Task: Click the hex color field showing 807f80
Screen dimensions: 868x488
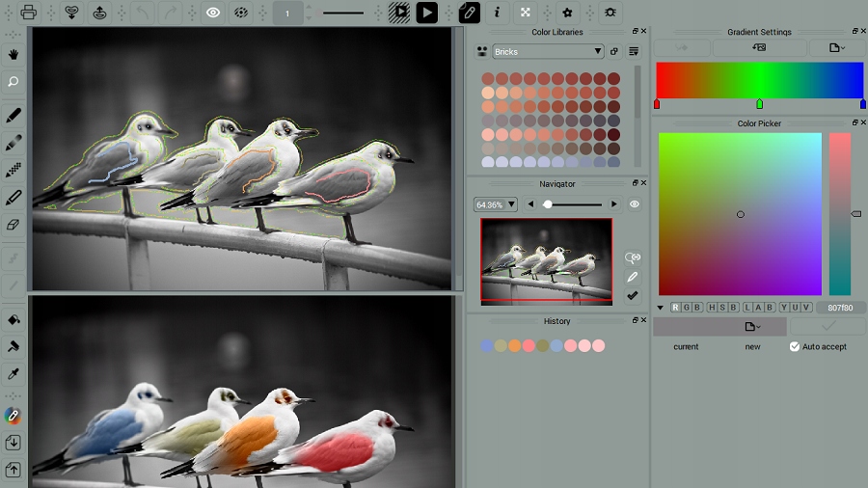Action: click(840, 308)
